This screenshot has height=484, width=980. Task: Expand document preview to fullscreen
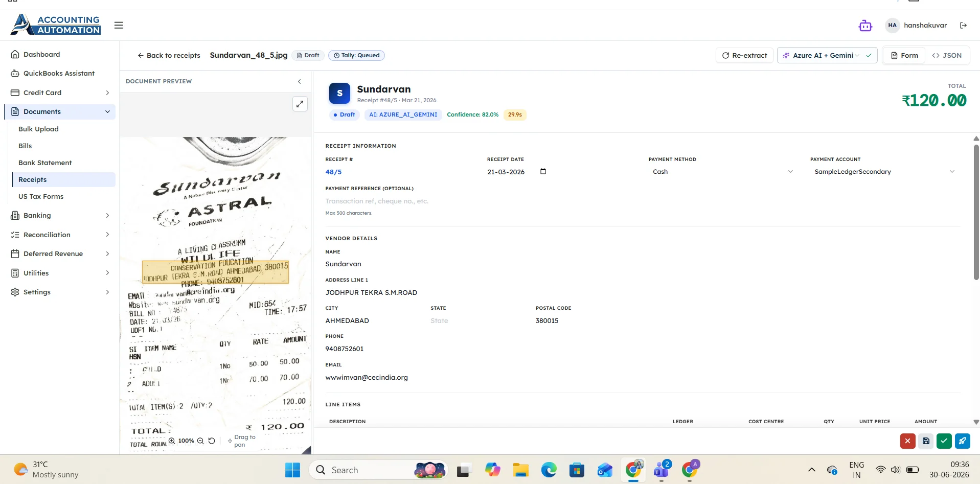click(300, 104)
